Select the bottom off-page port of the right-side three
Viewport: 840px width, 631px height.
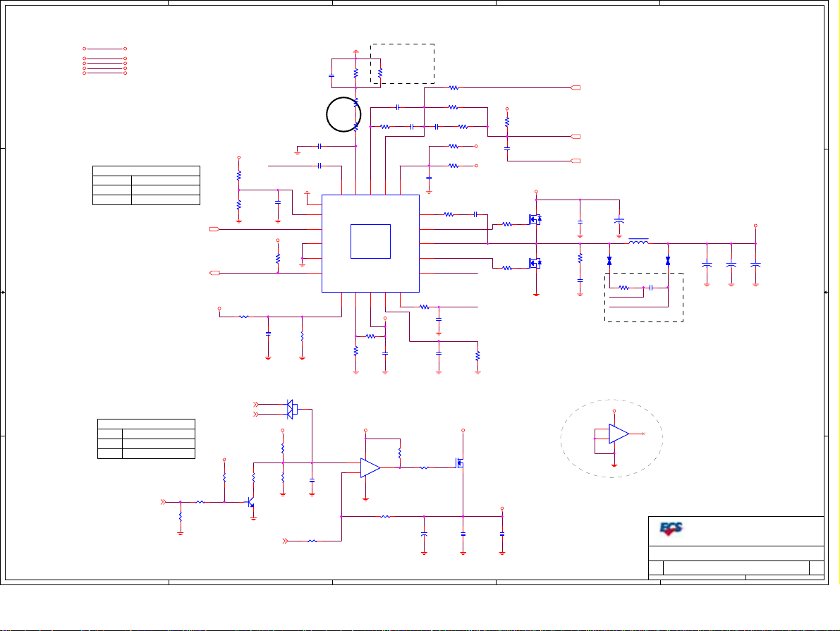pos(576,161)
